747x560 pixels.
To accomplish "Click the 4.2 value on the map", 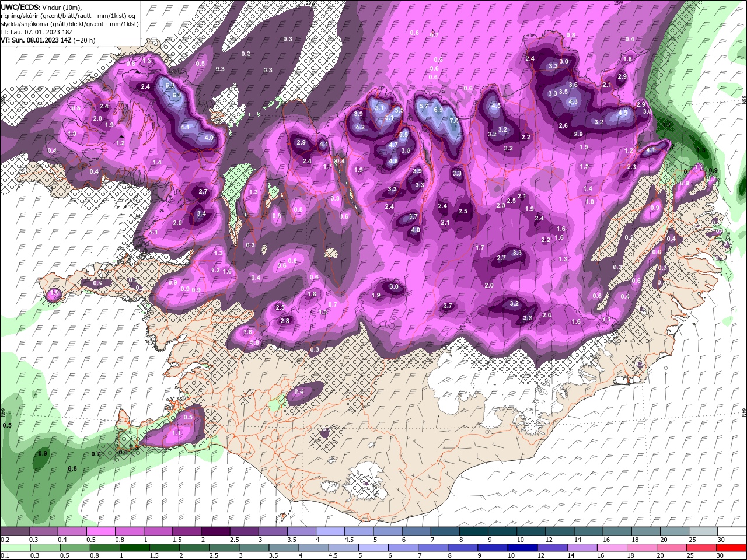I will pos(360,127).
